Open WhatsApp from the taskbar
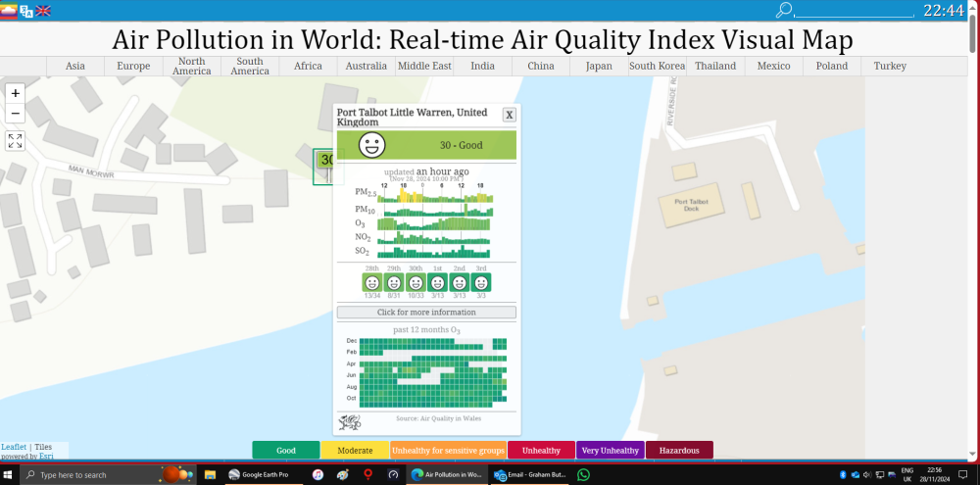This screenshot has width=980, height=485. (583, 475)
